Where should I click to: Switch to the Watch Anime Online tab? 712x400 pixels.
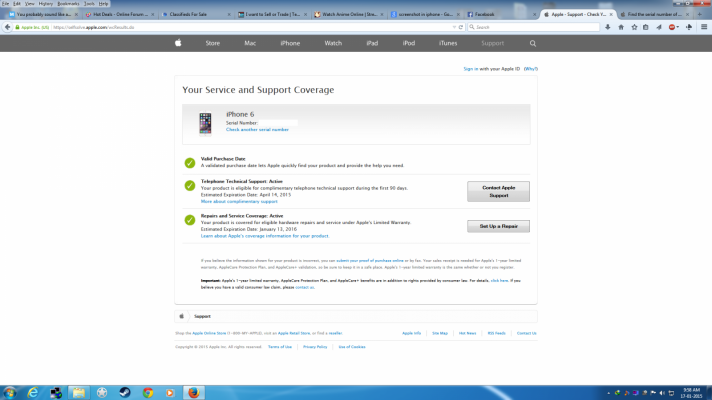click(348, 15)
